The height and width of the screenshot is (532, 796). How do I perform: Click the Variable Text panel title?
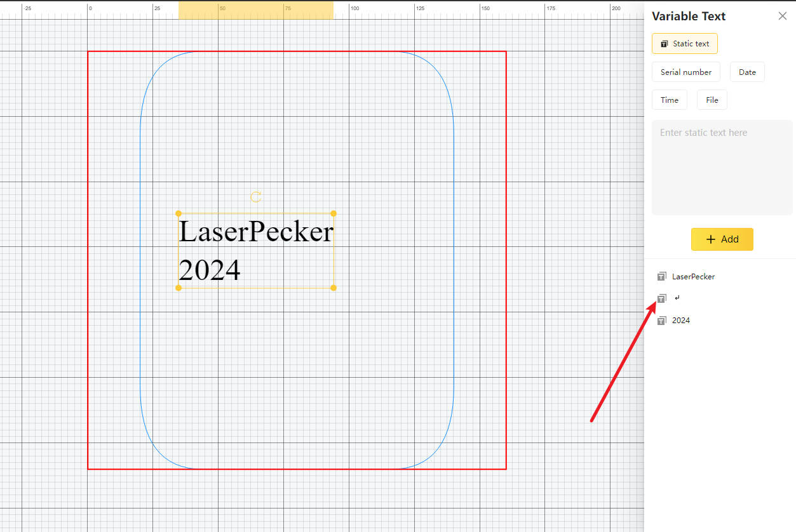click(689, 17)
